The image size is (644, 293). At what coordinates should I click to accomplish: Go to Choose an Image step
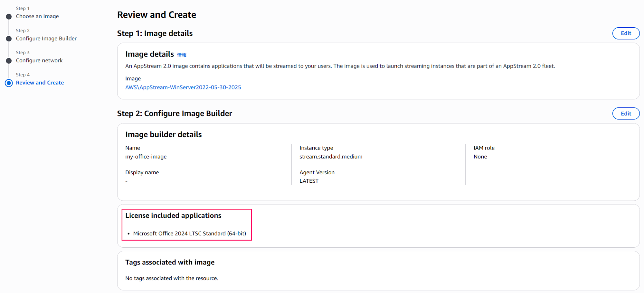click(37, 16)
